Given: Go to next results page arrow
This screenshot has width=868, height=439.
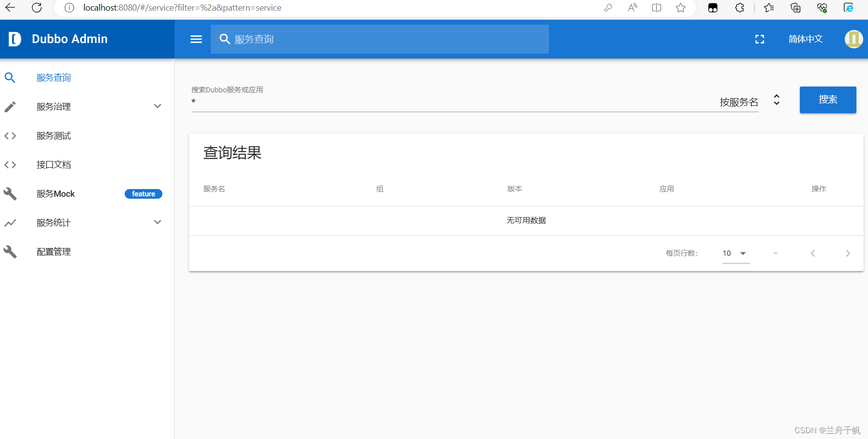Looking at the screenshot, I should pyautogui.click(x=848, y=253).
